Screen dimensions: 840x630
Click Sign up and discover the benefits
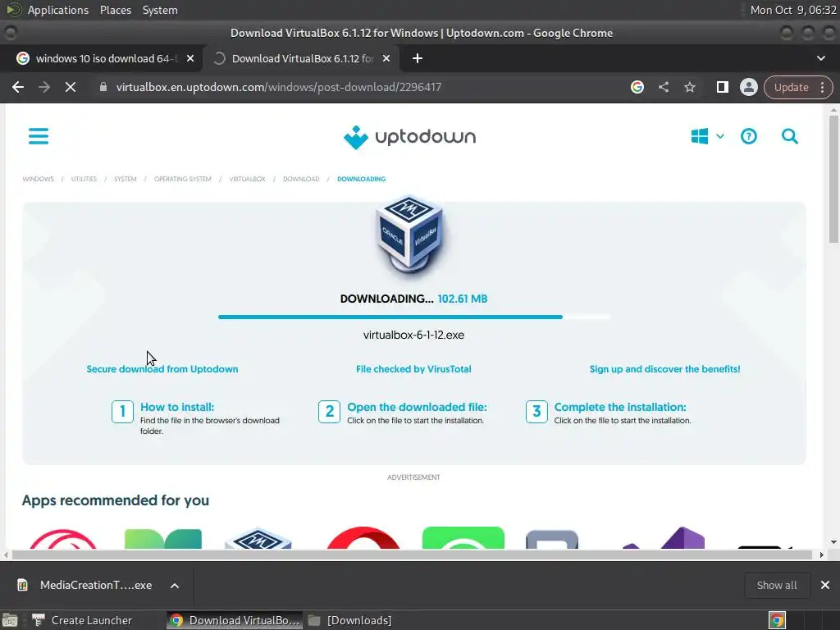click(x=664, y=369)
